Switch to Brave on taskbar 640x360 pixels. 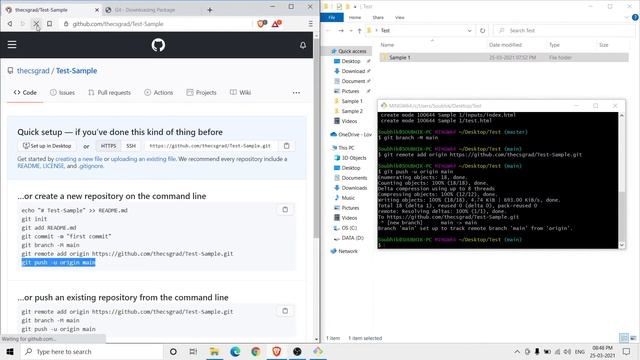(276, 351)
